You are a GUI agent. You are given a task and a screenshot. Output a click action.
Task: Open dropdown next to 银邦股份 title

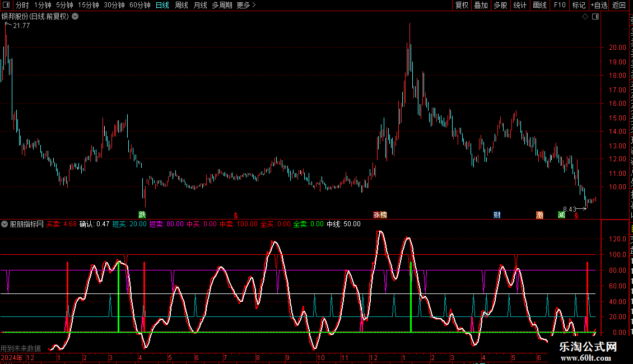click(x=75, y=17)
